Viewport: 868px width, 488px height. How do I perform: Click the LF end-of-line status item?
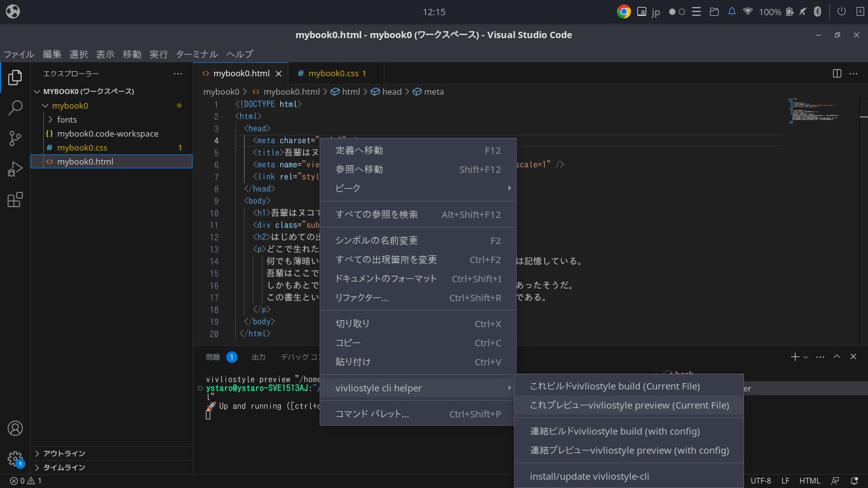(x=785, y=481)
